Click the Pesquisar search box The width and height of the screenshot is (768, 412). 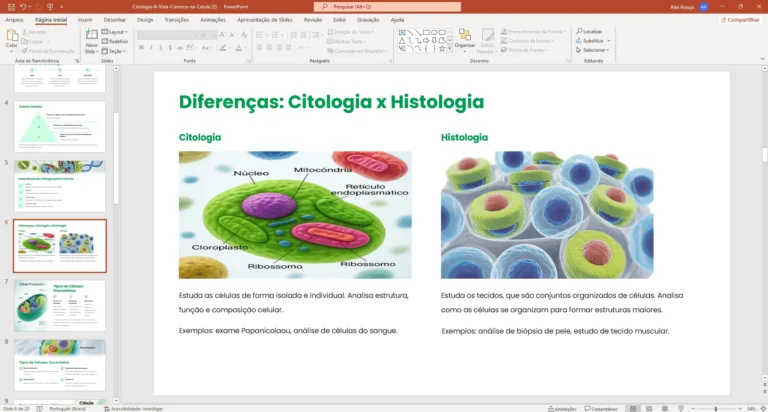387,7
